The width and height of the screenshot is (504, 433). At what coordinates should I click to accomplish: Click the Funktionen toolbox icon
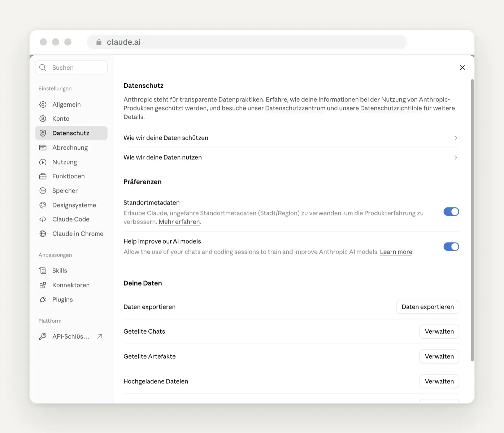43,176
